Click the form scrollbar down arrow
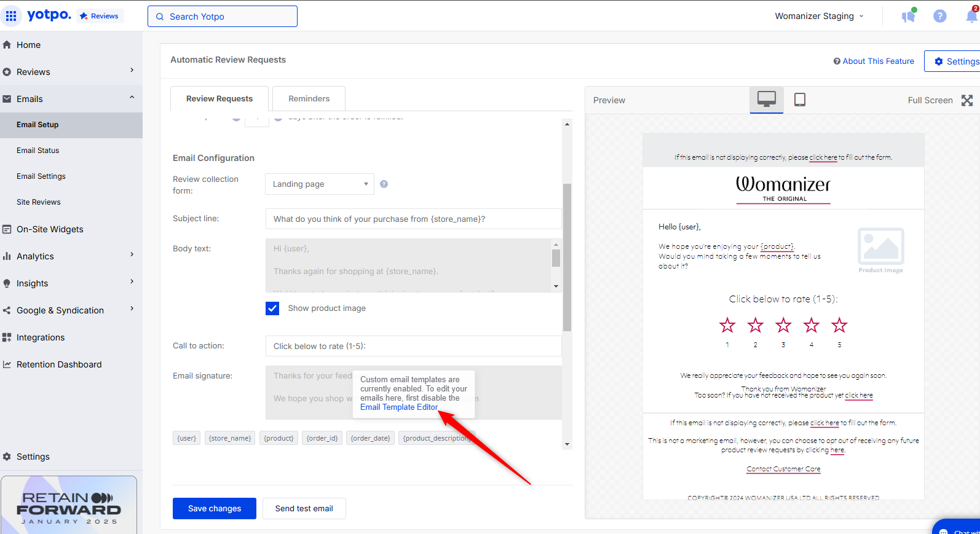 567,444
